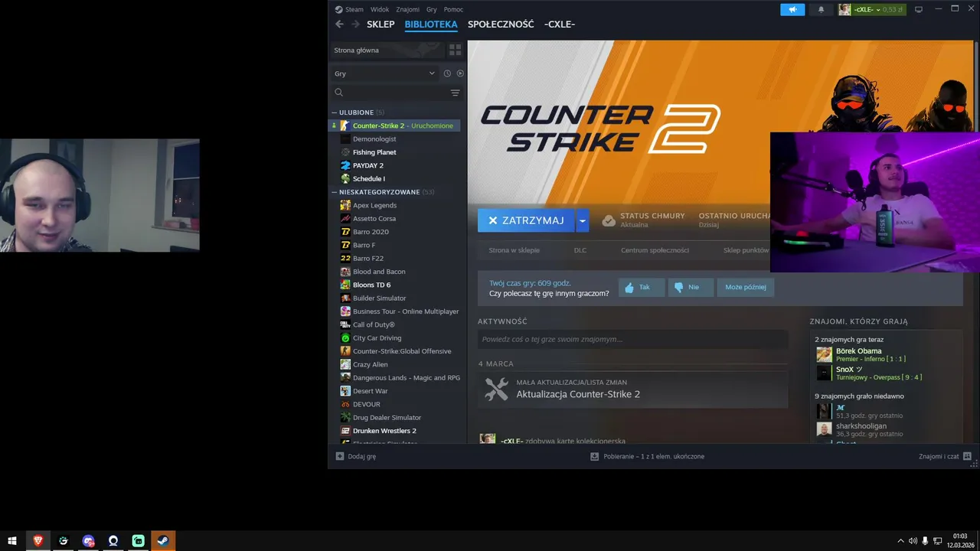Open the Gry category dropdown
980x551 pixels.
coord(384,73)
